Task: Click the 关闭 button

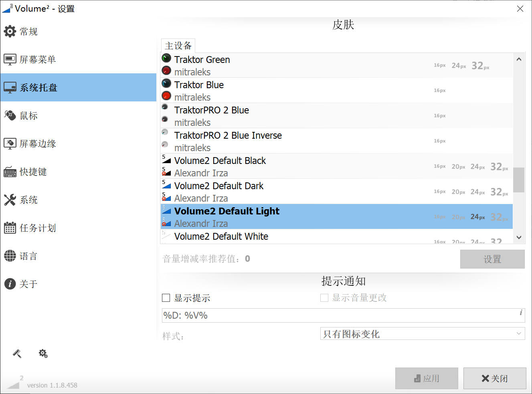Action: pyautogui.click(x=495, y=378)
